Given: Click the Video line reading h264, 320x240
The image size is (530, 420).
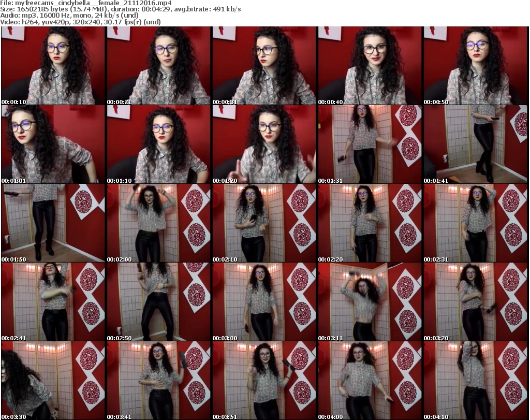Looking at the screenshot, I should click(x=80, y=22).
